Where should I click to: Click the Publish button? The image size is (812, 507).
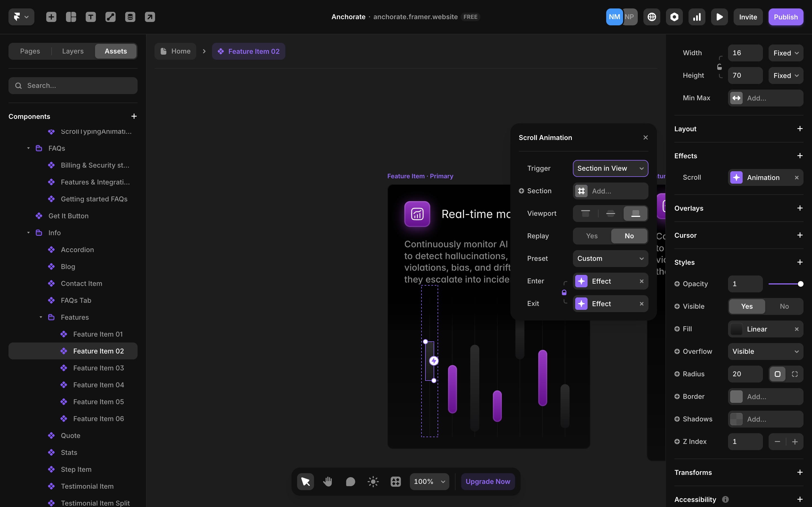(785, 17)
